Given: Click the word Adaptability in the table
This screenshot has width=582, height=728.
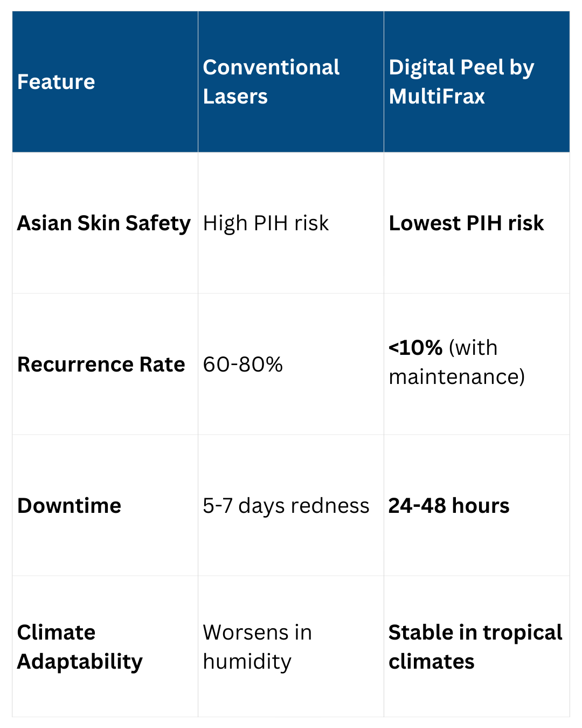Looking at the screenshot, I should 80,661.
